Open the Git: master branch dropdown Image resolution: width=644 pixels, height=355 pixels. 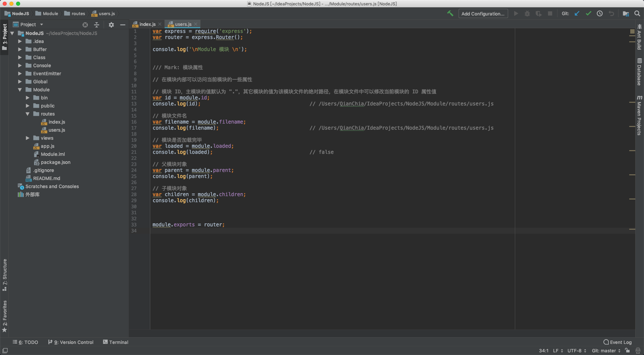point(606,351)
